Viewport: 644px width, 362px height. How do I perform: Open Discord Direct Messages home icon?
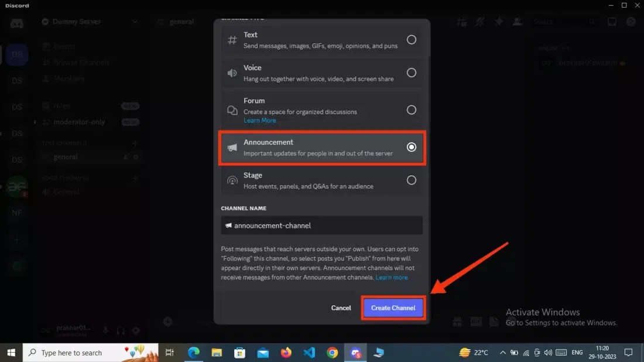click(x=16, y=22)
